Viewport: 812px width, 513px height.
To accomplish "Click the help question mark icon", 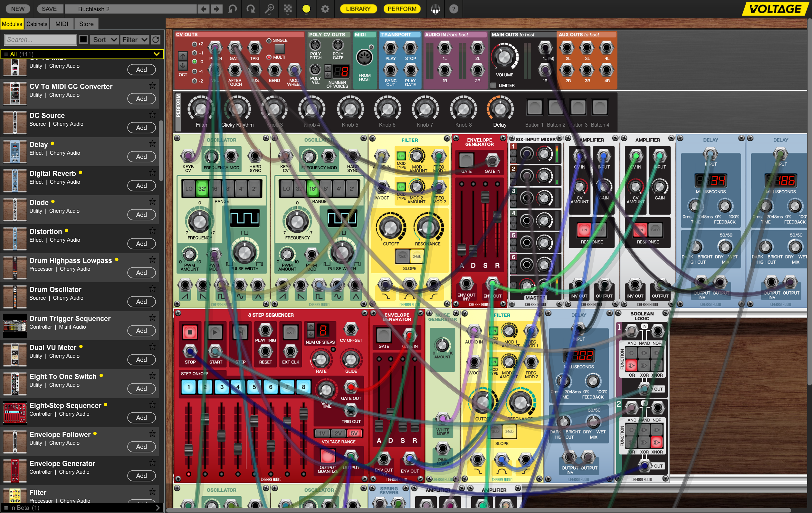I will [x=454, y=9].
